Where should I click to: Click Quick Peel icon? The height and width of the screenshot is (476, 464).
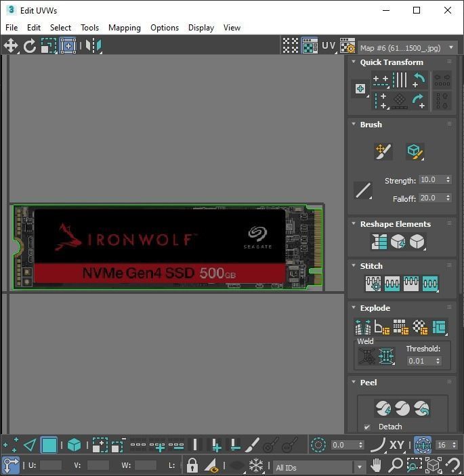coord(383,408)
